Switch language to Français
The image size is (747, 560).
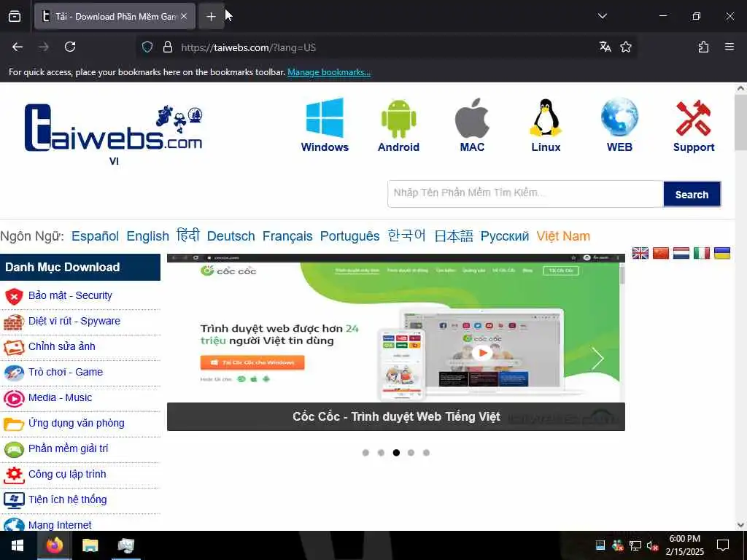tap(287, 236)
